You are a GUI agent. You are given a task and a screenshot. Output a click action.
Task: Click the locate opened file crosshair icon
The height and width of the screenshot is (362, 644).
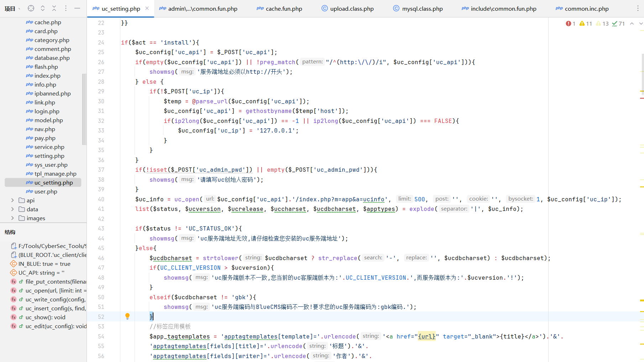click(31, 8)
